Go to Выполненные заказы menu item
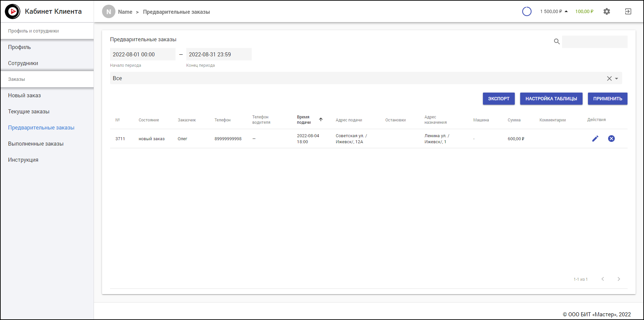Viewport: 644px width, 320px height. click(x=36, y=144)
